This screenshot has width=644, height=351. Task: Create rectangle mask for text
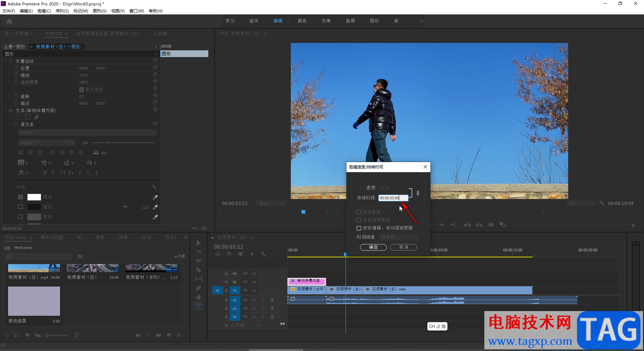click(28, 117)
